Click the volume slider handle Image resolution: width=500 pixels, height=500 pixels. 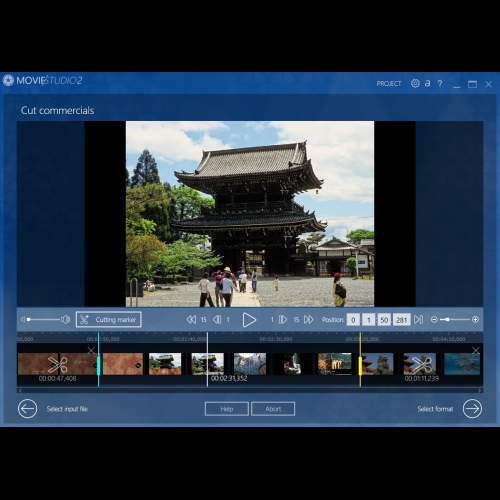[x=29, y=320]
